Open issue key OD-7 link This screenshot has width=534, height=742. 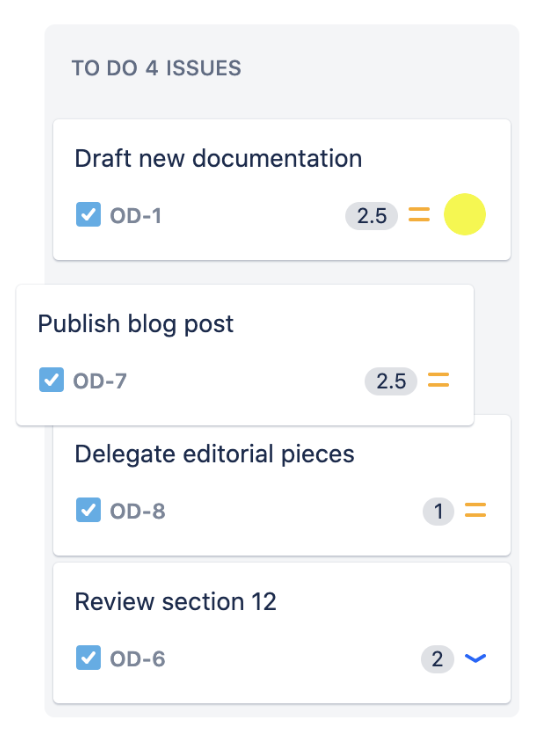(x=100, y=381)
